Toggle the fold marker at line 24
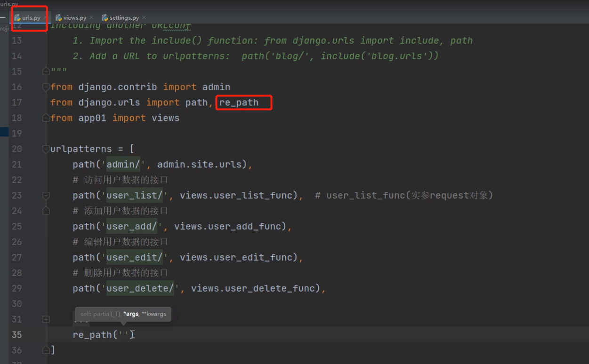Viewport: 589px width, 364px height. coord(46,211)
